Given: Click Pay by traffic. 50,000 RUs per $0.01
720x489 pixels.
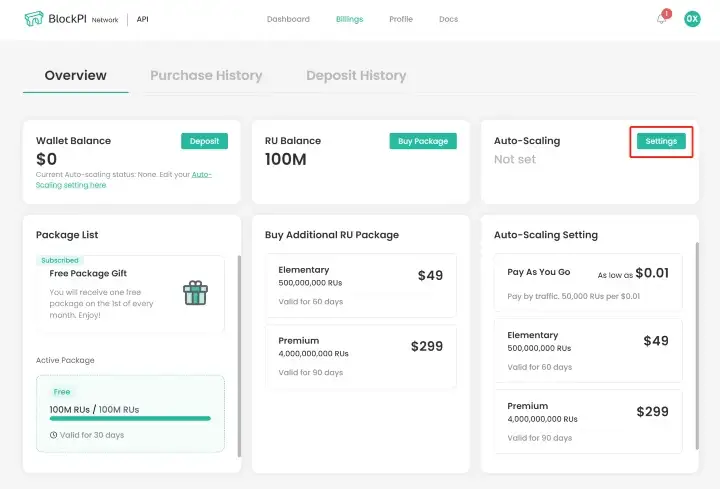Looking at the screenshot, I should pyautogui.click(x=574, y=296).
